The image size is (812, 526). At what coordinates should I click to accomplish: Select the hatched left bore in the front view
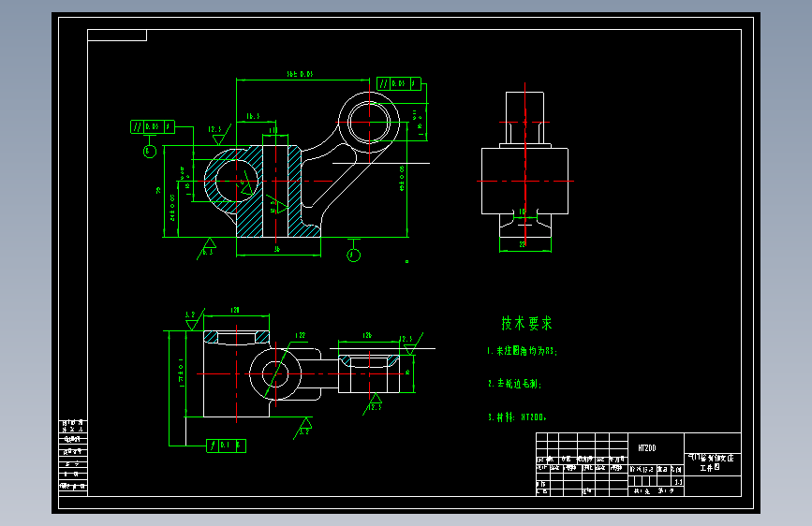236,182
